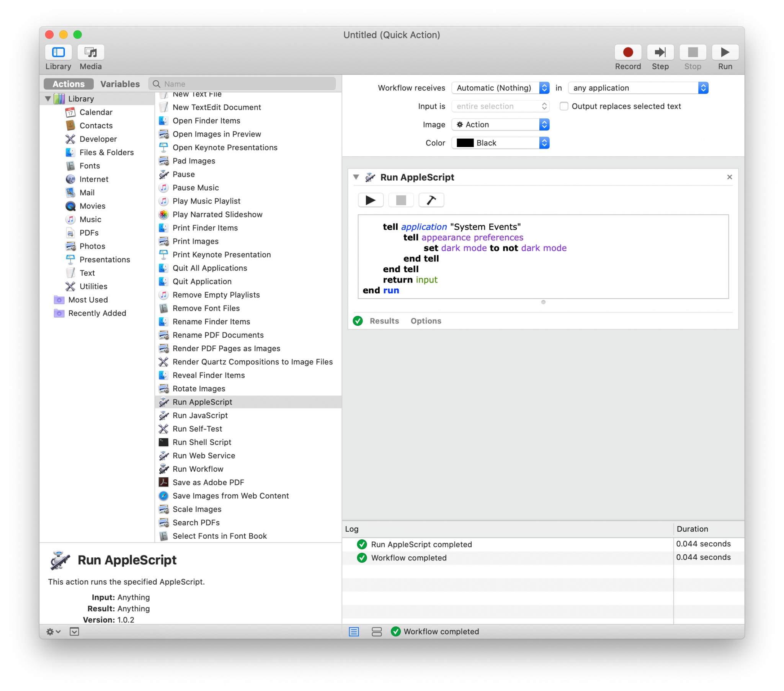Viewport: 784px width, 691px height.
Task: Toggle the Library panel toolbar button
Action: tap(58, 52)
